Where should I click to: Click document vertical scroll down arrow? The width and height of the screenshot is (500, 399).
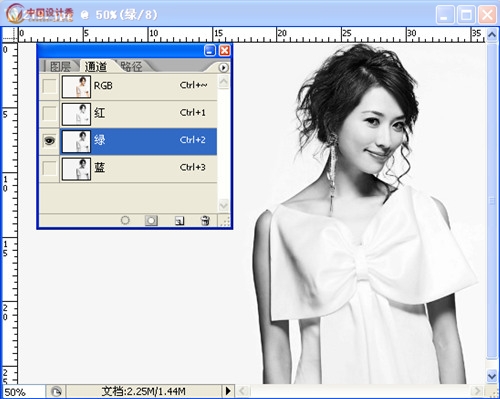pos(492,377)
